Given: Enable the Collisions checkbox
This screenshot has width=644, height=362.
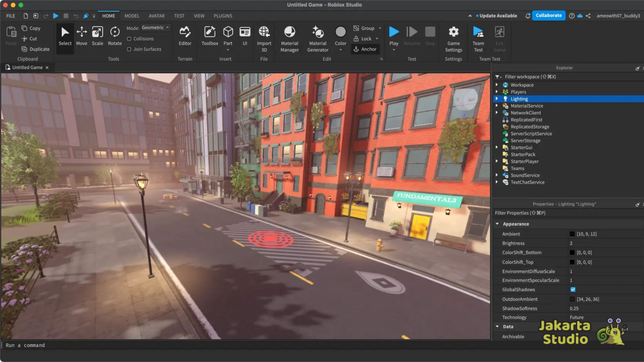Looking at the screenshot, I should pyautogui.click(x=129, y=39).
